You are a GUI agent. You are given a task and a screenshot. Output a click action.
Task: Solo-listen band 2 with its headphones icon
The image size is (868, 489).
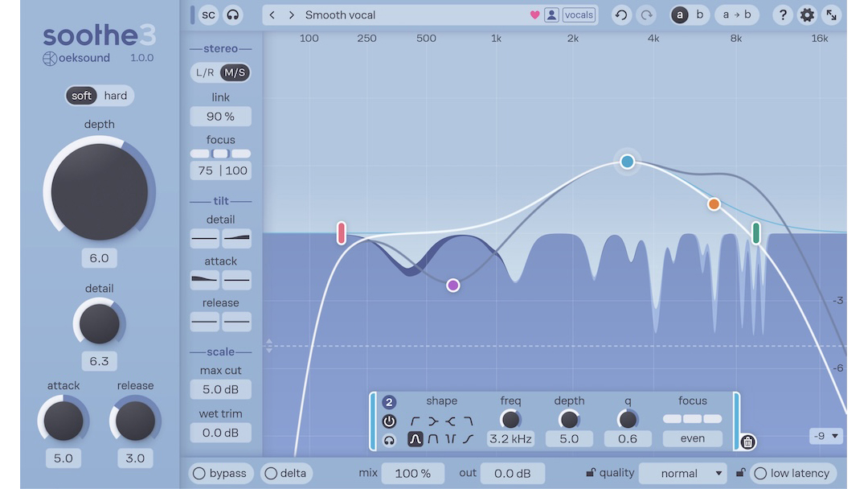389,440
